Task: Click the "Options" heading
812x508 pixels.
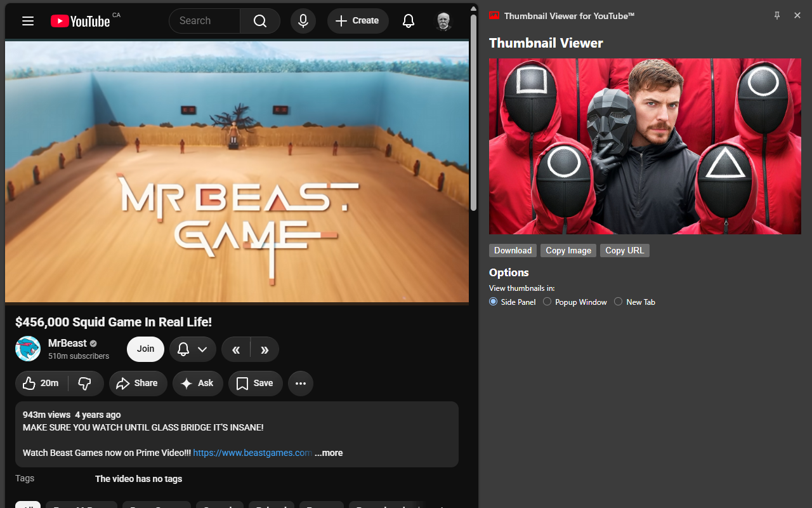Action: point(509,272)
